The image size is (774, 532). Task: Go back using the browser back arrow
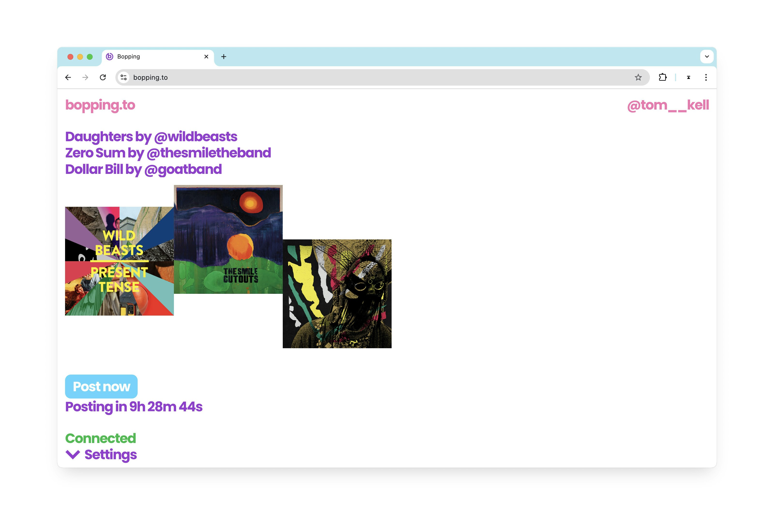[68, 77]
